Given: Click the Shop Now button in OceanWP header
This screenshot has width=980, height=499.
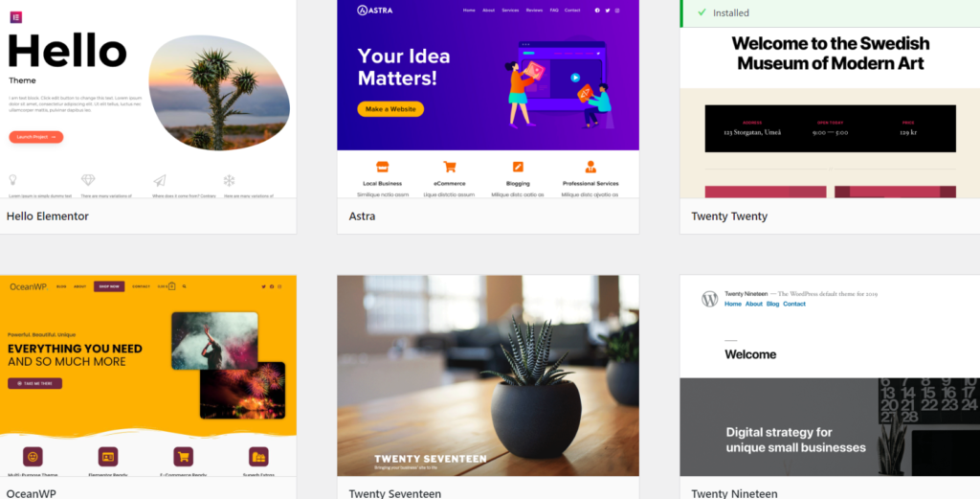Looking at the screenshot, I should (x=109, y=286).
